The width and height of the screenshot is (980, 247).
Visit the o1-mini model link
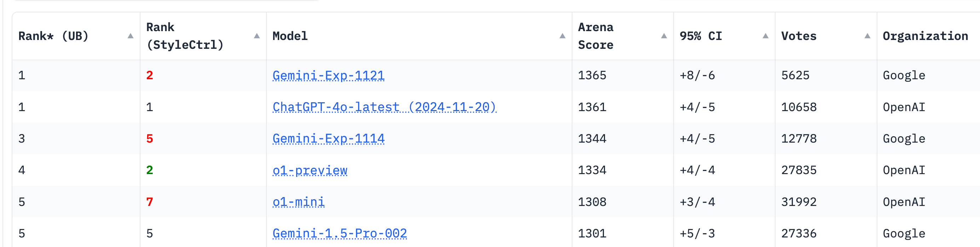pyautogui.click(x=299, y=202)
